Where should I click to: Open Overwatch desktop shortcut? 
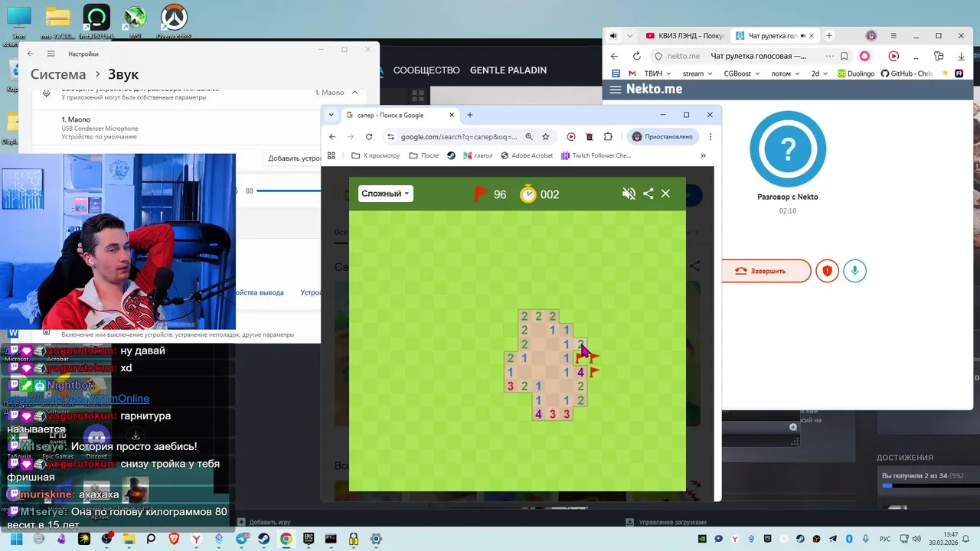175,21
